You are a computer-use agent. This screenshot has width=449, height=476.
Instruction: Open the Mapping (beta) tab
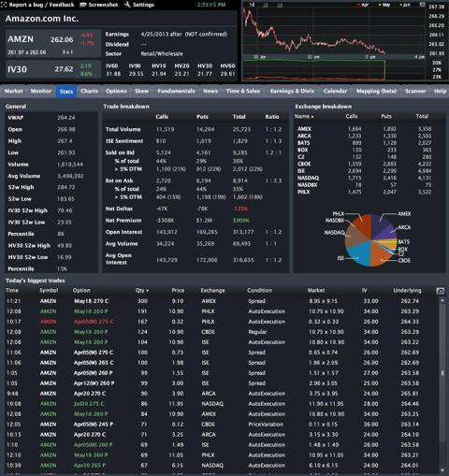tap(376, 91)
